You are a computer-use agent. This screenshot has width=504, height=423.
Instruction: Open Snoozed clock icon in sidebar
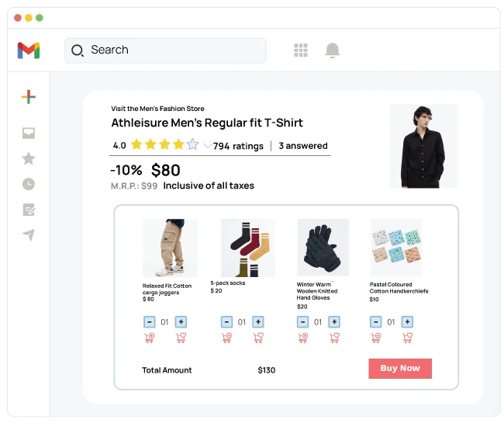[x=29, y=184]
